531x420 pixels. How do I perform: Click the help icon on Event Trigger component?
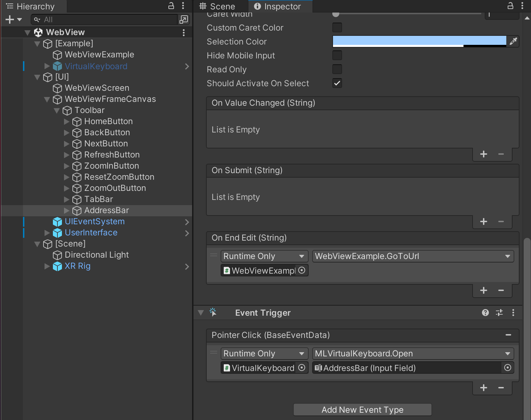coord(485,313)
